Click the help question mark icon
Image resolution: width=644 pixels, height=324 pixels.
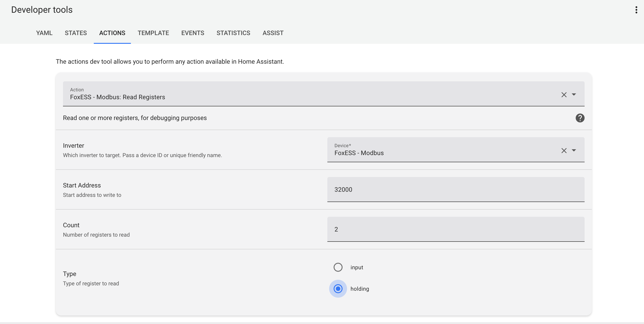coord(580,118)
